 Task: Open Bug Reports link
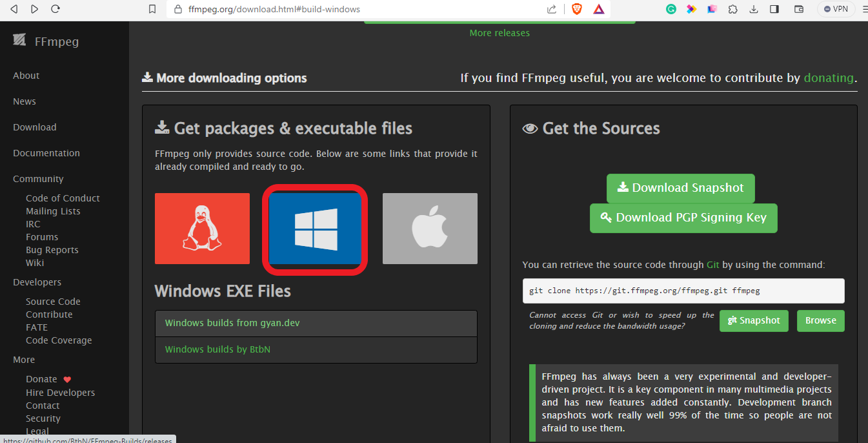tap(52, 250)
